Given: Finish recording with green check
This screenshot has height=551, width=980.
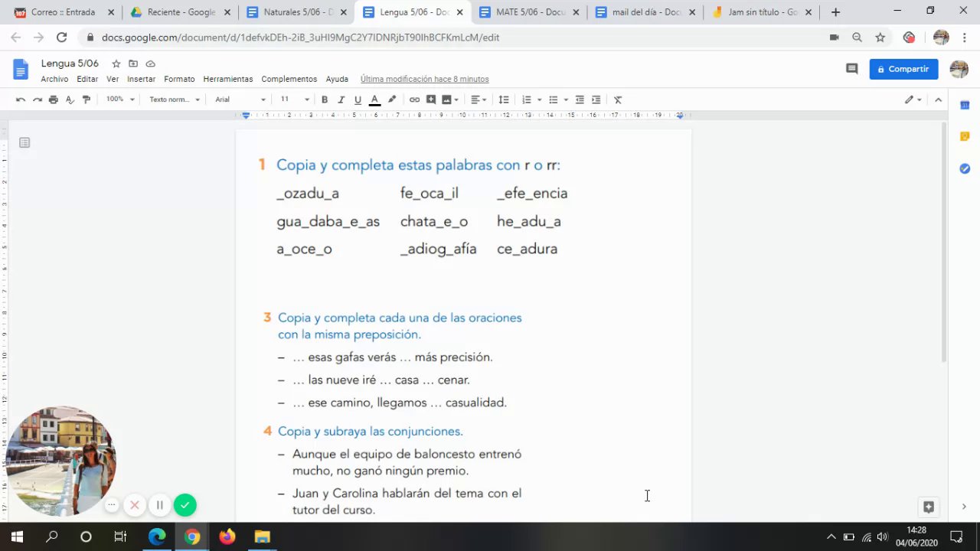Looking at the screenshot, I should (x=185, y=505).
